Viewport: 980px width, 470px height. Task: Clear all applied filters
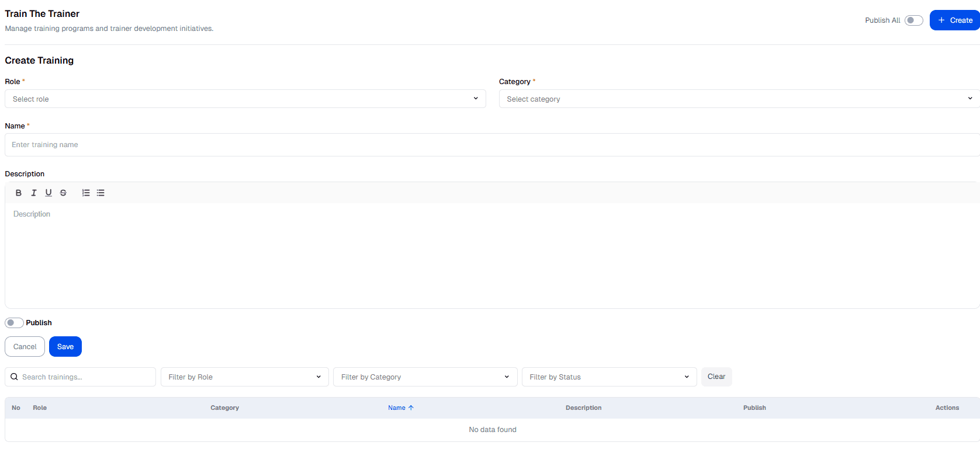(716, 377)
